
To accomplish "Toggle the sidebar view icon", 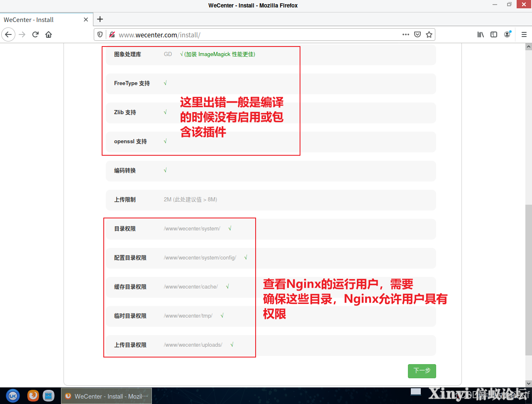I will tap(494, 34).
